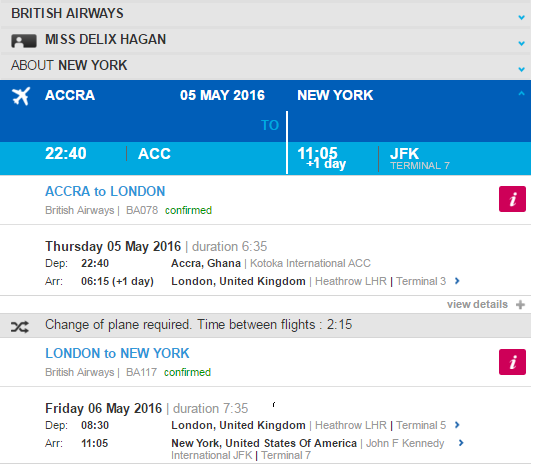Click the shuffle icon for change of plane
Viewport: 533px width, 465px height.
(19, 327)
